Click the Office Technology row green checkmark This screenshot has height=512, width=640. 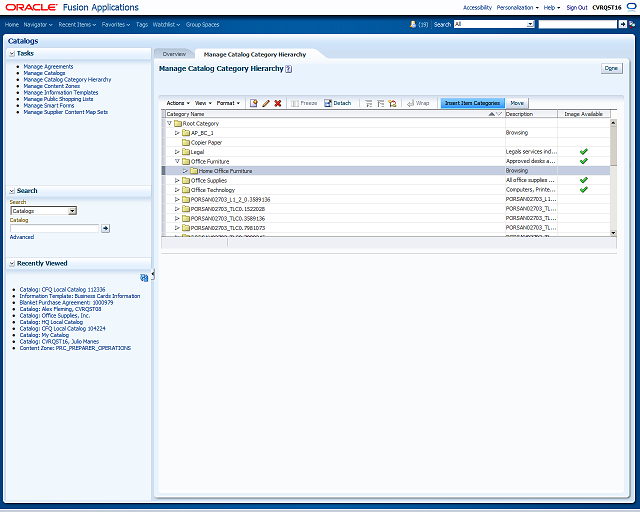point(584,189)
